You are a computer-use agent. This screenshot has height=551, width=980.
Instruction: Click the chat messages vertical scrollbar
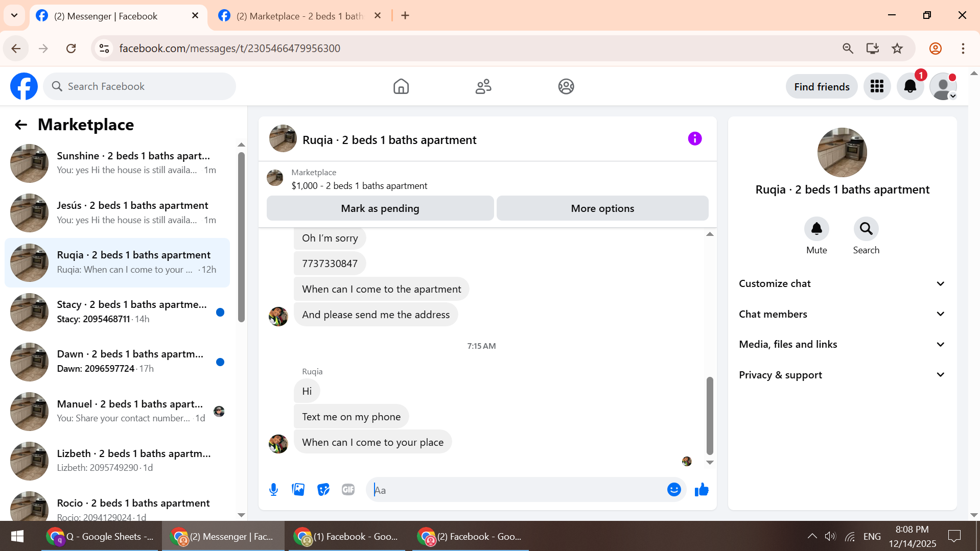[x=710, y=415]
